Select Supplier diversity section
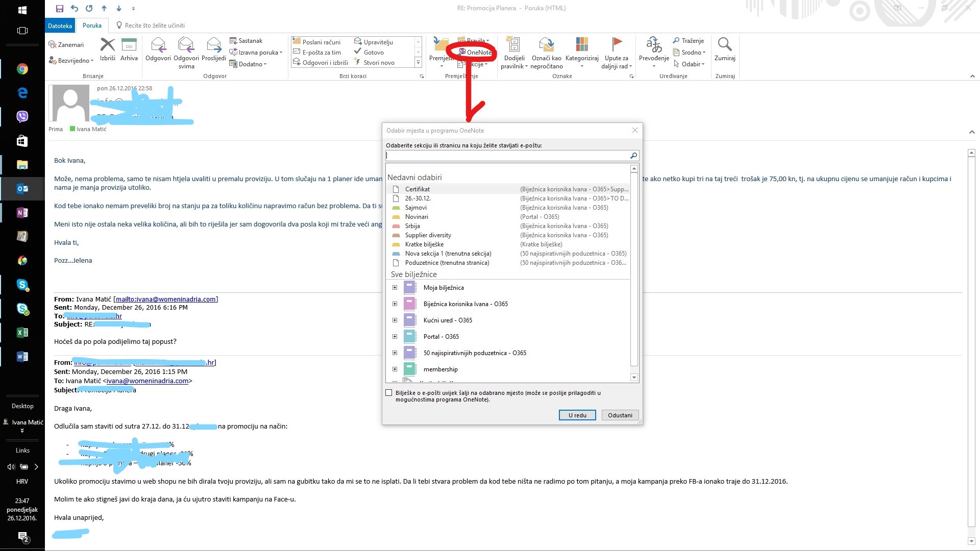Screen dimensions: 980x551 click(509, 235)
